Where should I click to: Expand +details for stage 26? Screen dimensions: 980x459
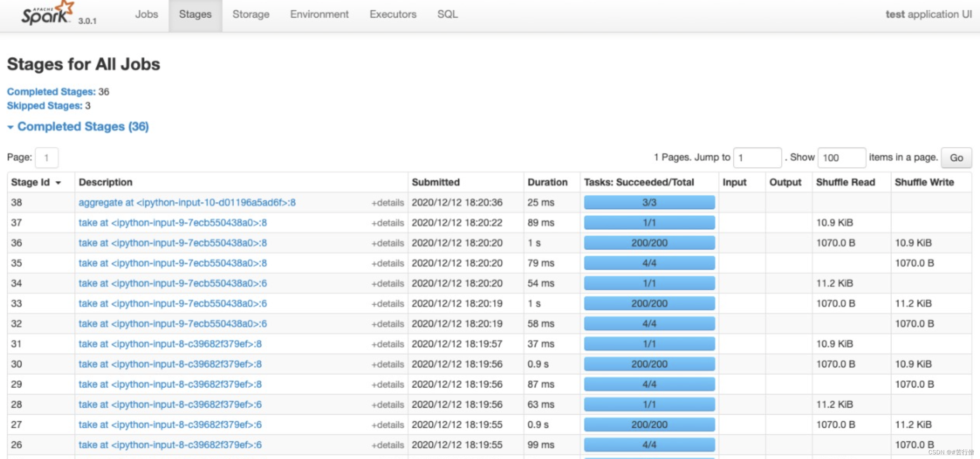pos(388,445)
